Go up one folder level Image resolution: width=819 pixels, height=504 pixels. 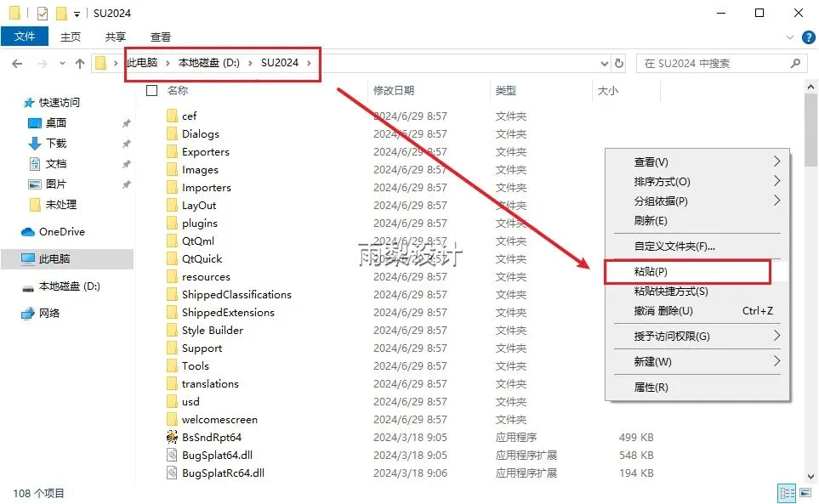click(80, 64)
